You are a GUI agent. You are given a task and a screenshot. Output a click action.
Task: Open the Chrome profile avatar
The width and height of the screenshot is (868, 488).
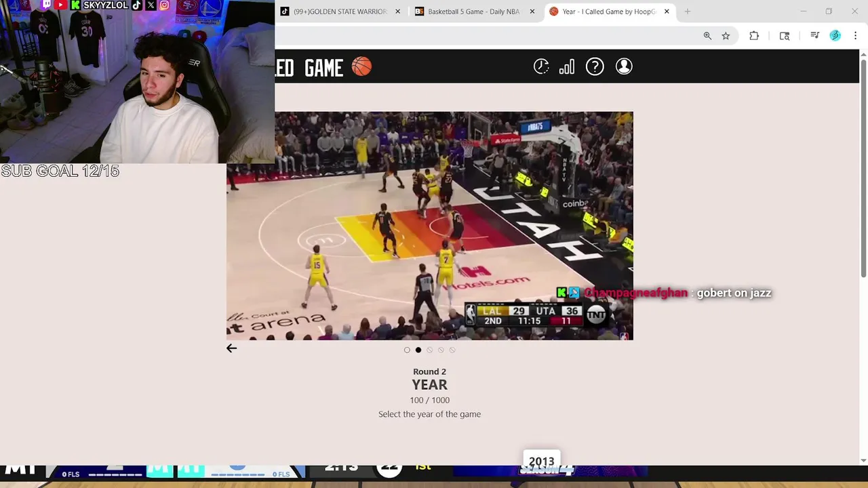pyautogui.click(x=835, y=36)
